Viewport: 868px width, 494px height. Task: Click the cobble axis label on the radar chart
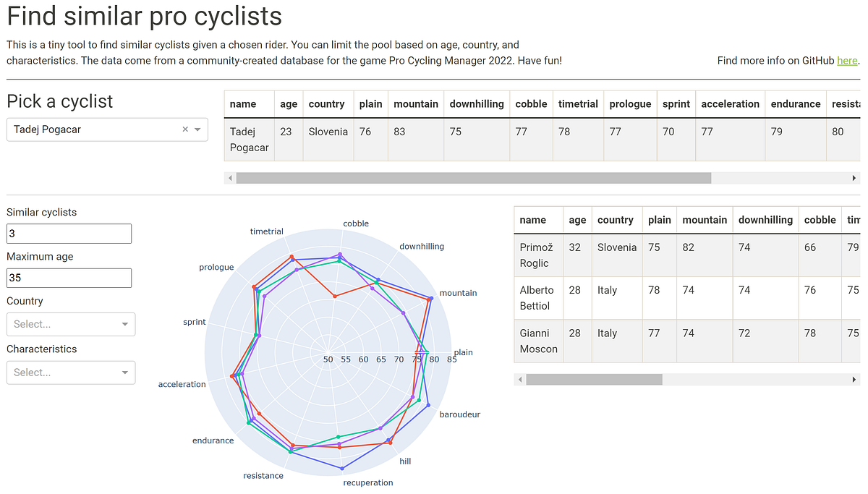[355, 223]
